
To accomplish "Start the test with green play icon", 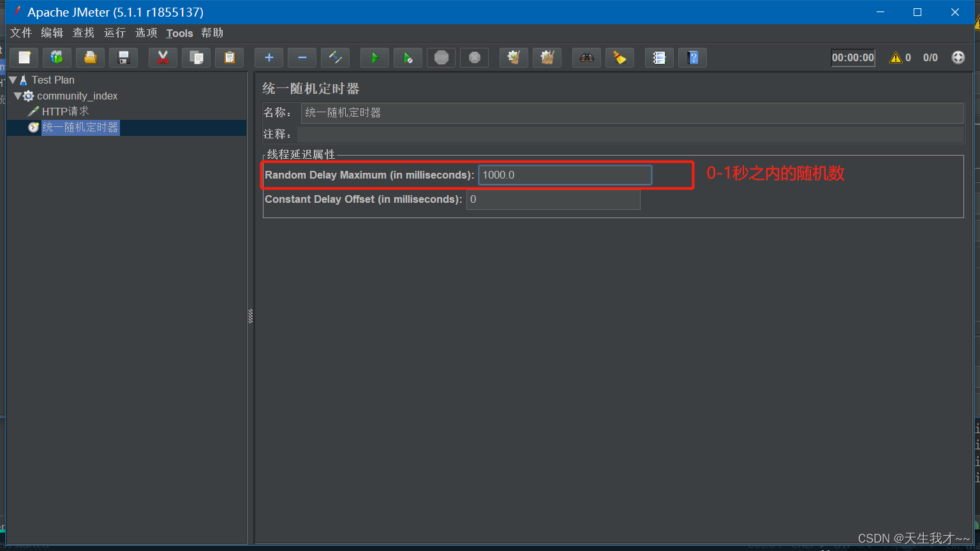I will click(x=375, y=58).
